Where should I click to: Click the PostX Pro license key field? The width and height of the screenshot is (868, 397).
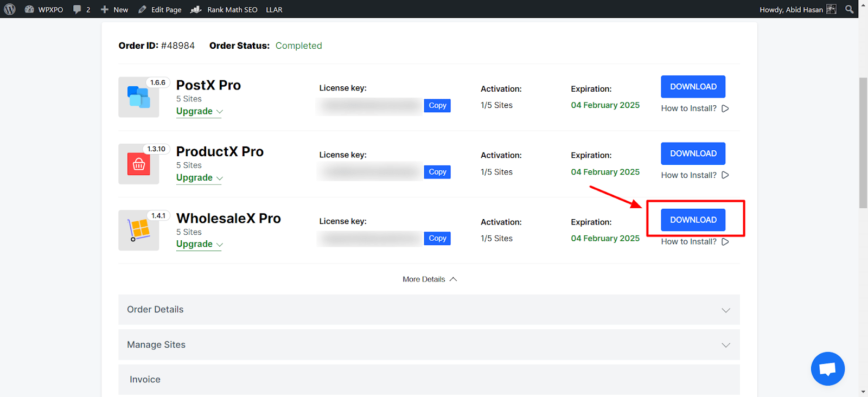(371, 106)
